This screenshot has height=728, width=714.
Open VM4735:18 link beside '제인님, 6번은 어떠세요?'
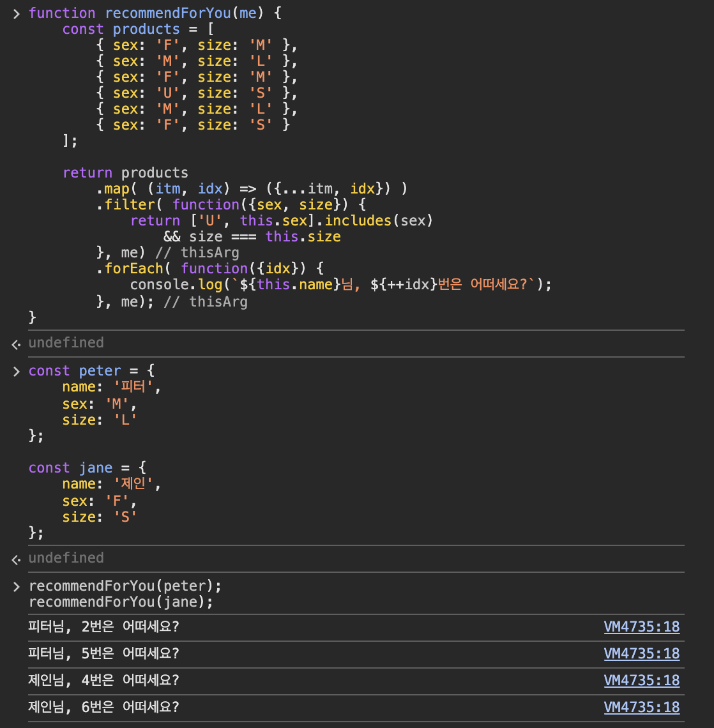coord(642,707)
